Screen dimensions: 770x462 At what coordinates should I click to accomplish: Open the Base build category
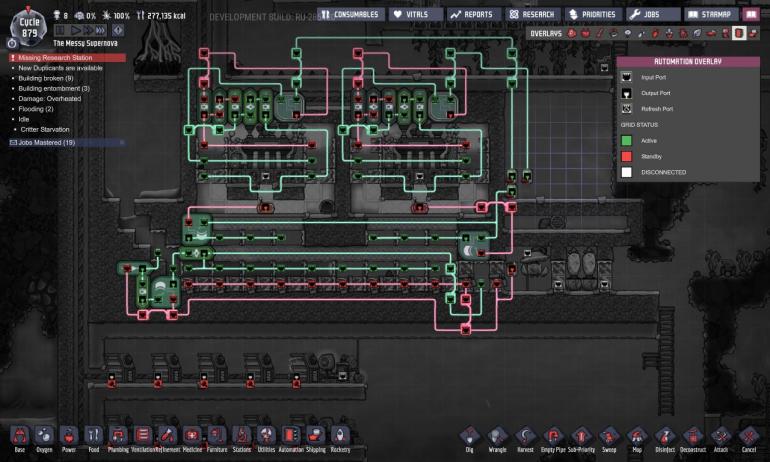(x=20, y=437)
